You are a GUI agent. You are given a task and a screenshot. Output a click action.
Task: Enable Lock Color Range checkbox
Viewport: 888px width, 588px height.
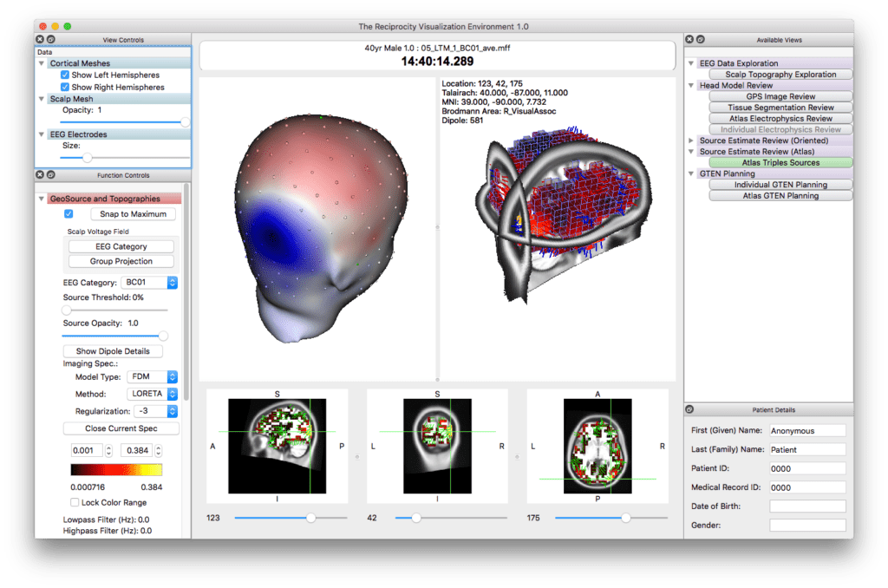click(74, 502)
